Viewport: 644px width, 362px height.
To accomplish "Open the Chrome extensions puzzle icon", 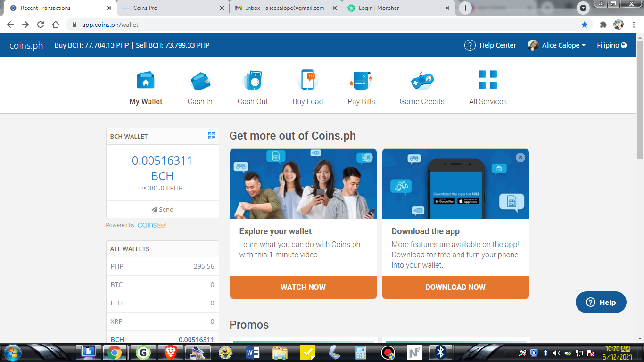I will [x=603, y=25].
